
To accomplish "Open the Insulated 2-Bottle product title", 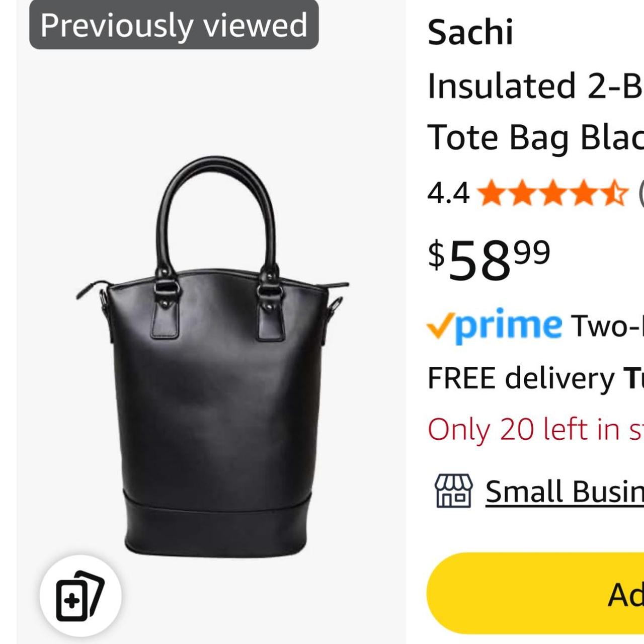I will click(x=535, y=86).
